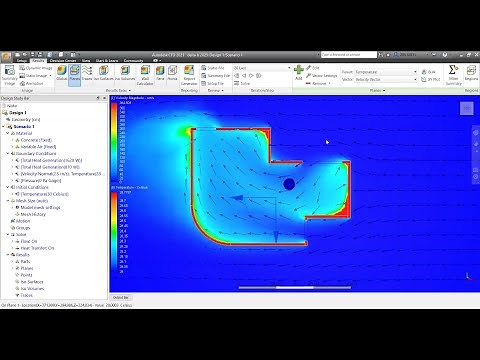Open the Report Generator
The height and width of the screenshot is (360, 480).
point(189,75)
